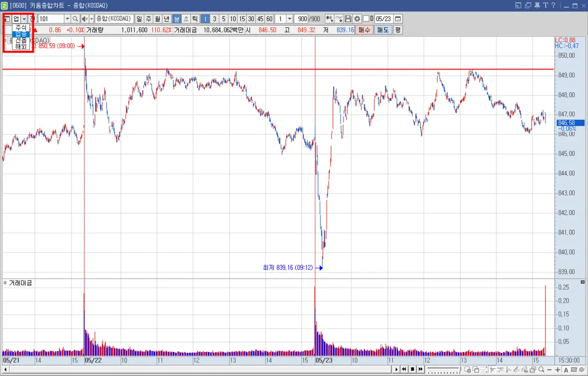This screenshot has height=376, width=588.
Task: Select 주식 in the open dropdown list
Action: click(21, 27)
